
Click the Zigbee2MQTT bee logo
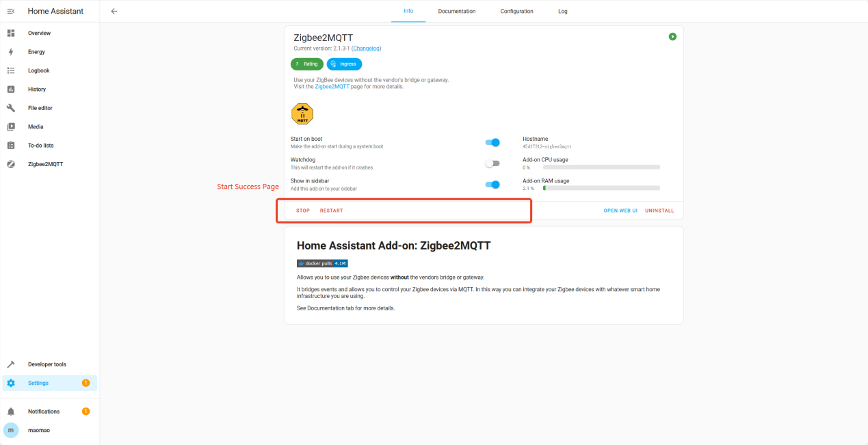point(302,113)
